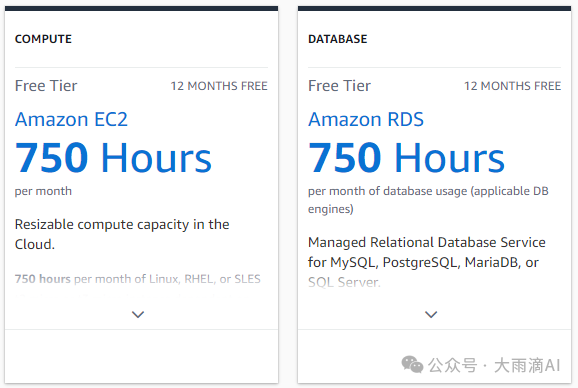Screen dimensions: 578x388
Task: Click 'per month of database usage' text
Action: pos(428,200)
